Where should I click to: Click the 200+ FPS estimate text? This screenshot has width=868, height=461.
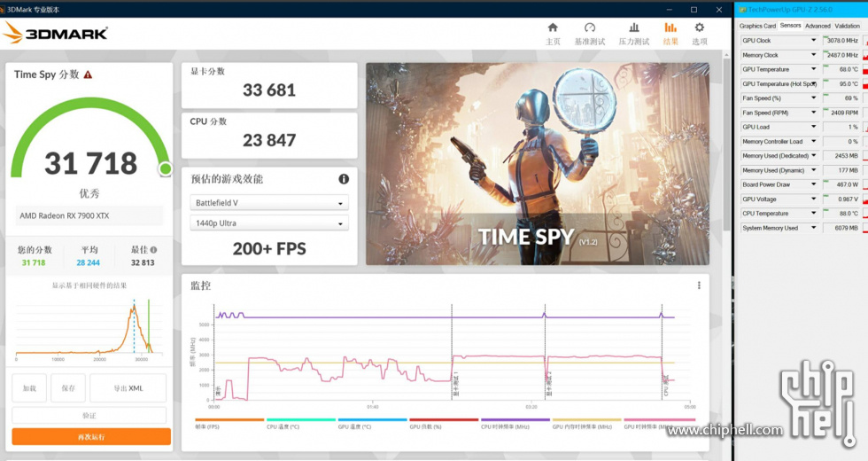click(269, 249)
